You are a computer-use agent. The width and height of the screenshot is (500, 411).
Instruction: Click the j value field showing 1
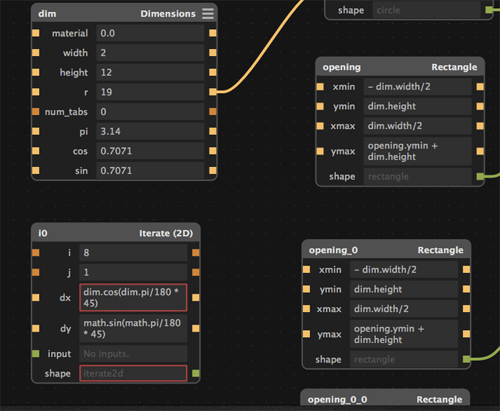click(133, 272)
